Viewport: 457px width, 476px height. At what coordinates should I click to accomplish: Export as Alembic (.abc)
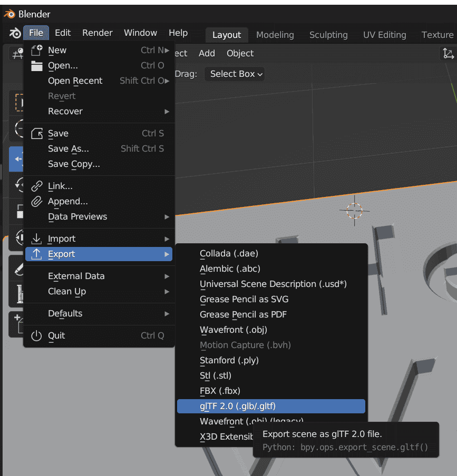[x=271, y=269]
